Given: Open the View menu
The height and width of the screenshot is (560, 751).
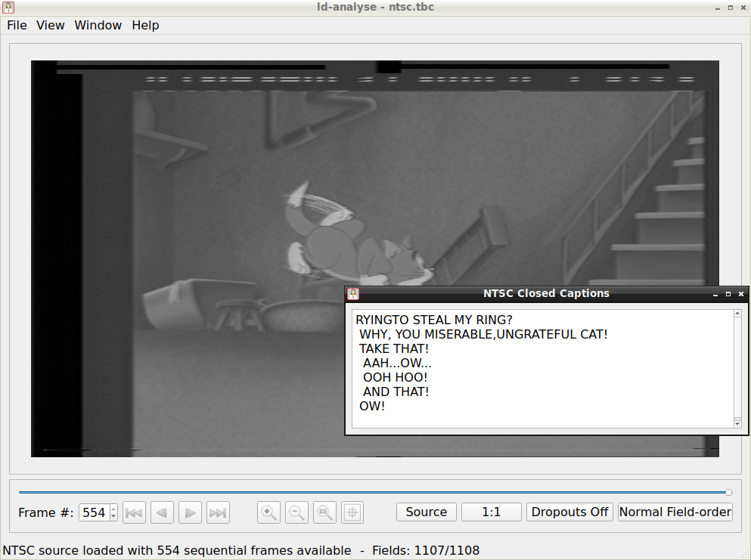Looking at the screenshot, I should point(50,26).
